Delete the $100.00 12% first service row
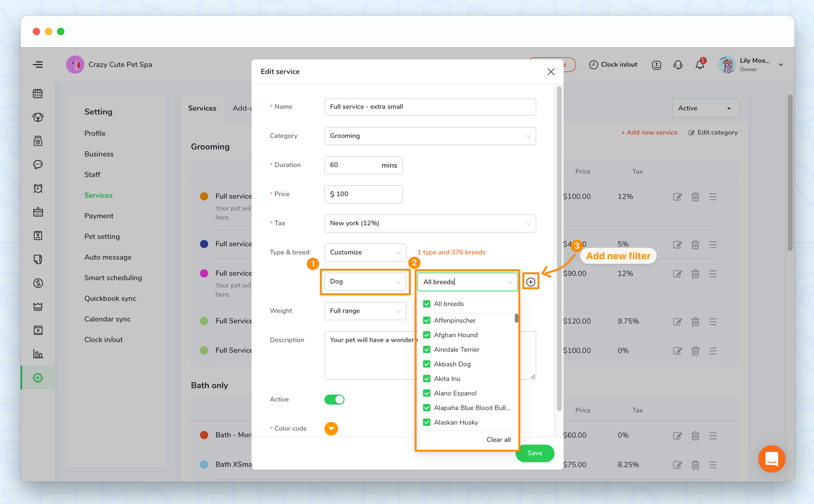This screenshot has width=814, height=504. tap(695, 196)
